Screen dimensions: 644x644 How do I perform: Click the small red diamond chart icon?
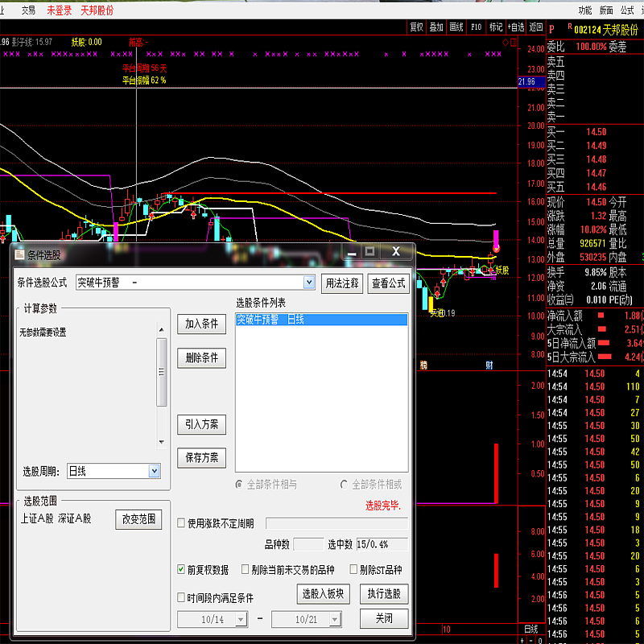point(504,40)
